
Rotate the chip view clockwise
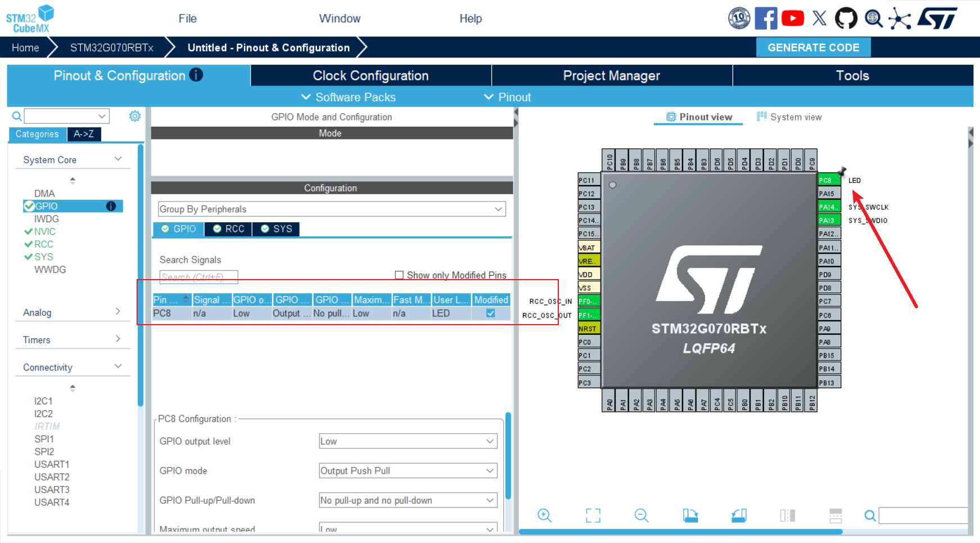pyautogui.click(x=690, y=515)
